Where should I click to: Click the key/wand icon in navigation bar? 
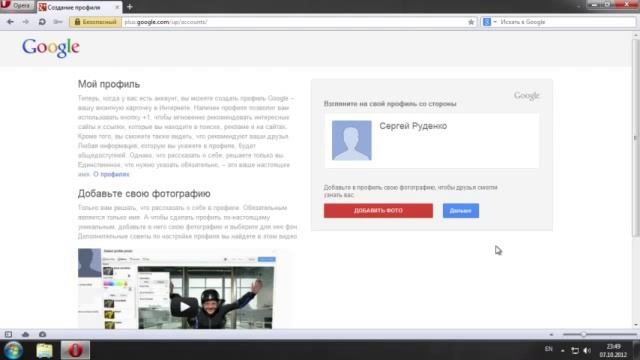(58, 22)
